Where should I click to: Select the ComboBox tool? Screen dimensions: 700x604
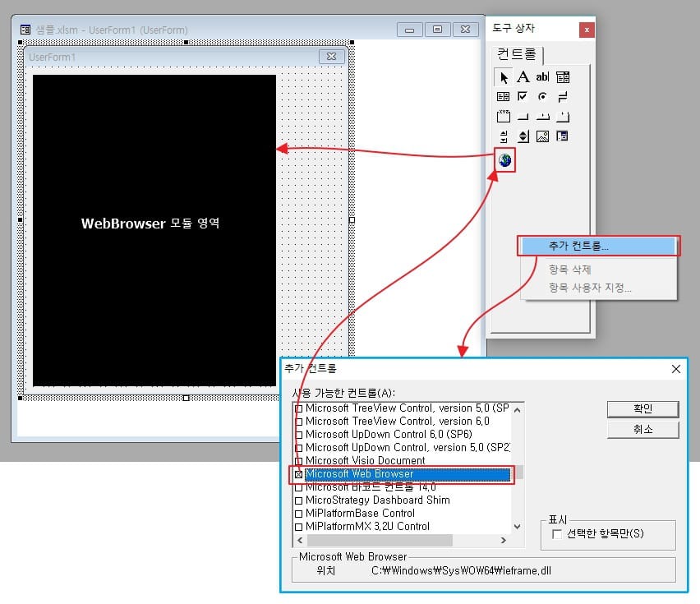point(563,77)
